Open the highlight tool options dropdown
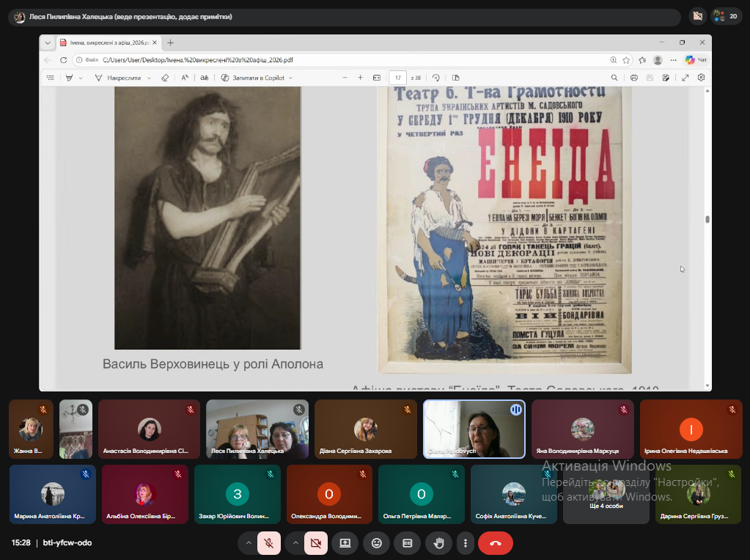 click(x=81, y=78)
